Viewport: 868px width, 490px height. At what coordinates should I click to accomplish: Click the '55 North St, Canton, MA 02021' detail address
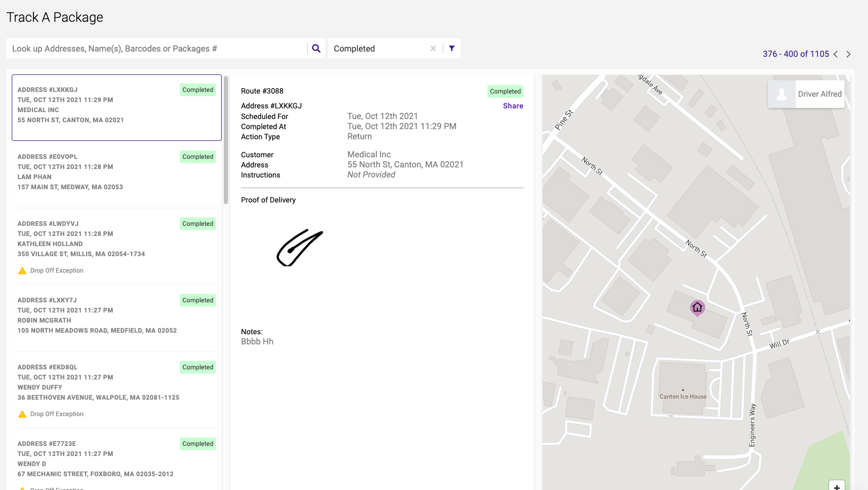[406, 165]
